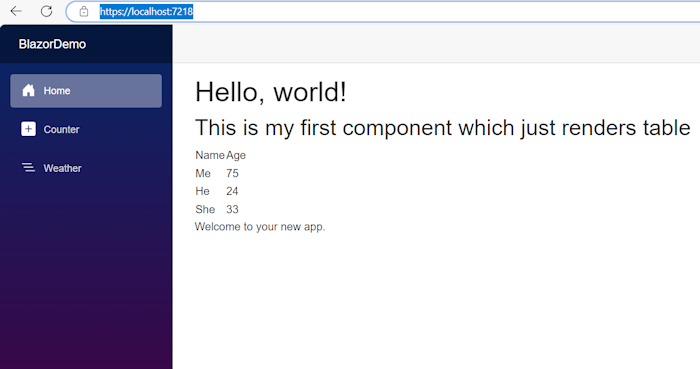Image resolution: width=700 pixels, height=369 pixels.
Task: Click the Name column header
Action: click(210, 155)
